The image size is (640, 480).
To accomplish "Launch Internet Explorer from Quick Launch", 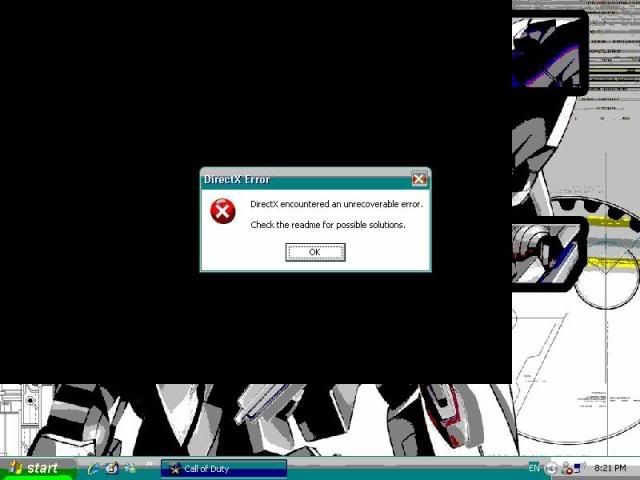I will 94,469.
